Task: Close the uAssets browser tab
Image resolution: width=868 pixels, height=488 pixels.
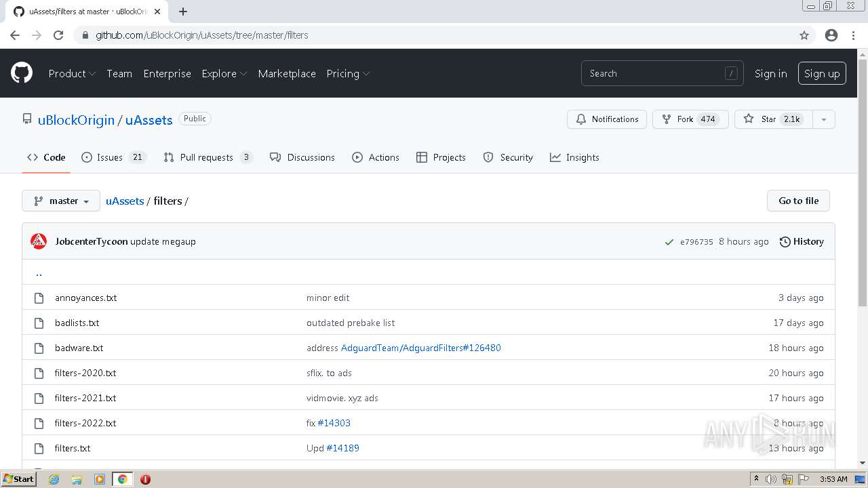Action: pyautogui.click(x=157, y=12)
